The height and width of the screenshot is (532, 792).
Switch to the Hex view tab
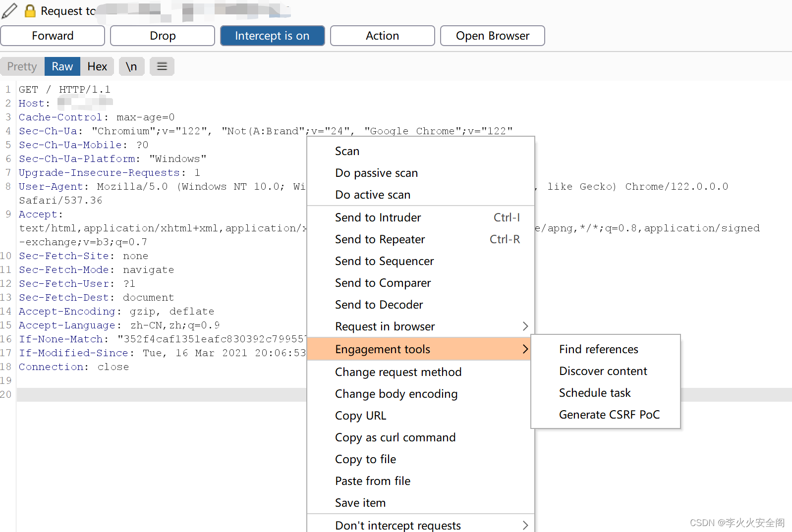[x=97, y=66]
